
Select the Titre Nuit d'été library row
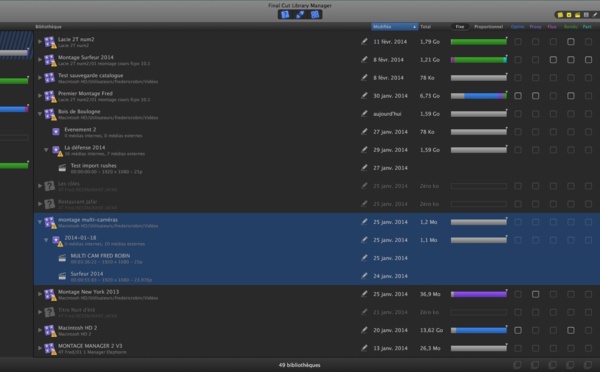[x=317, y=312]
